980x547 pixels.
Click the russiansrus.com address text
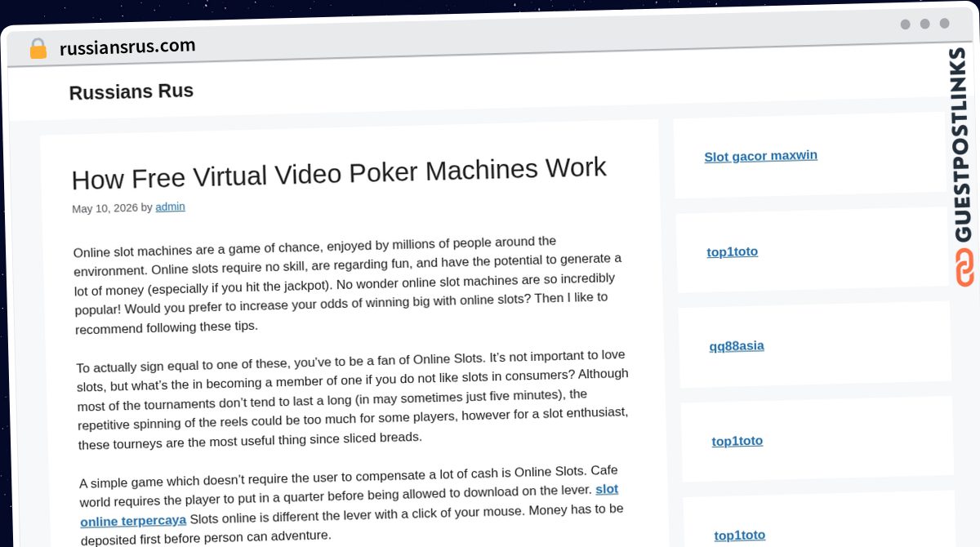point(127,47)
